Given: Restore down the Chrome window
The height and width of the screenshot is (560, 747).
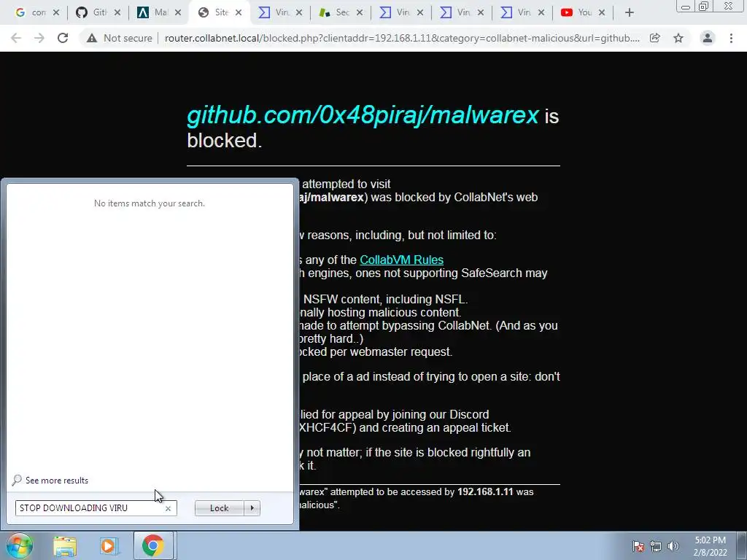Looking at the screenshot, I should tap(704, 6).
